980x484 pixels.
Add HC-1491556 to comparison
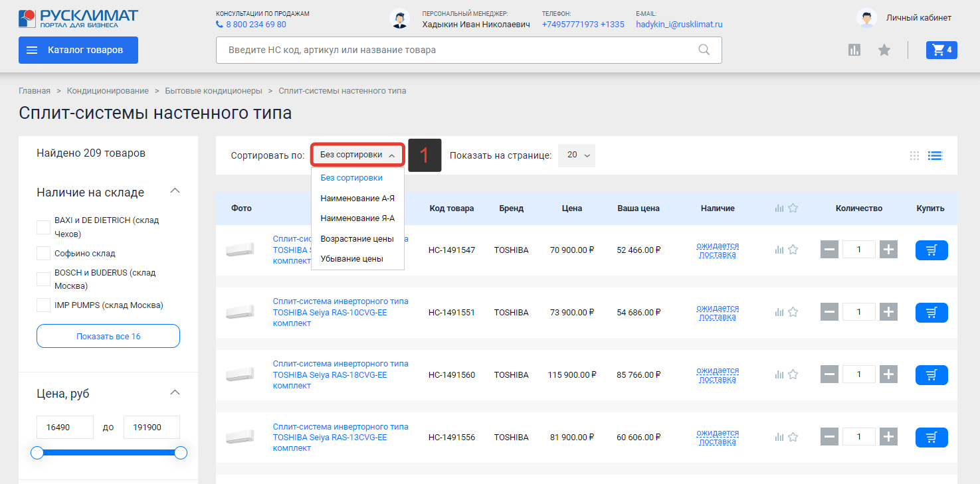pos(779,437)
